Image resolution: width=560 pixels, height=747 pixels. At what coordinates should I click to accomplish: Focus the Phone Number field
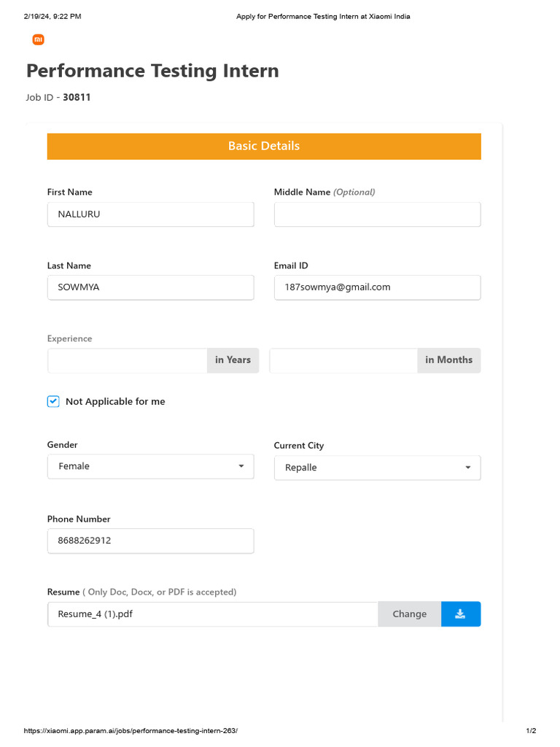tap(150, 541)
